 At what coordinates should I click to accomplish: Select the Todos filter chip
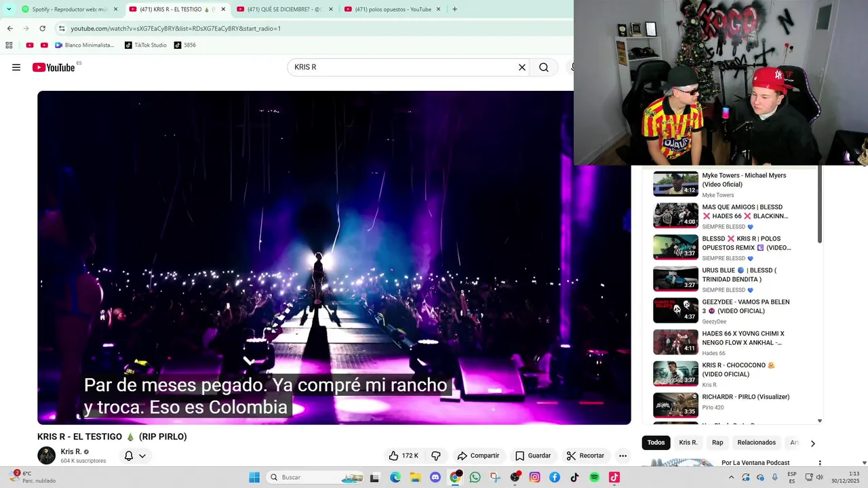[656, 443]
